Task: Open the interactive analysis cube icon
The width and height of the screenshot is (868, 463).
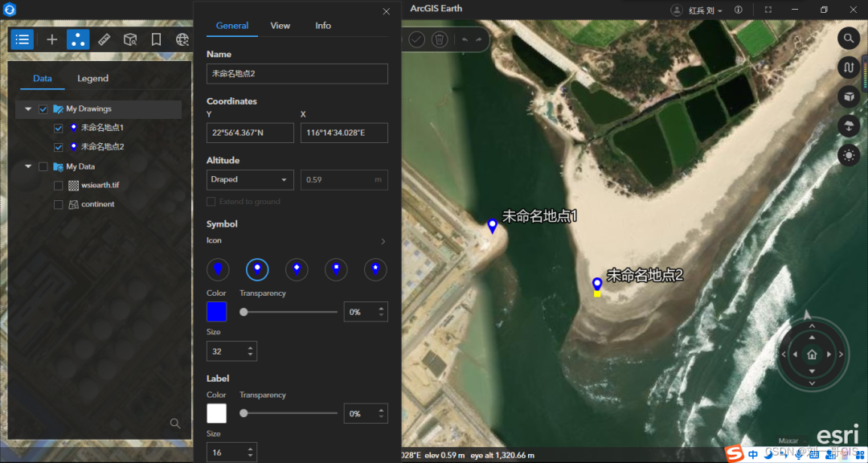Action: pyautogui.click(x=130, y=39)
